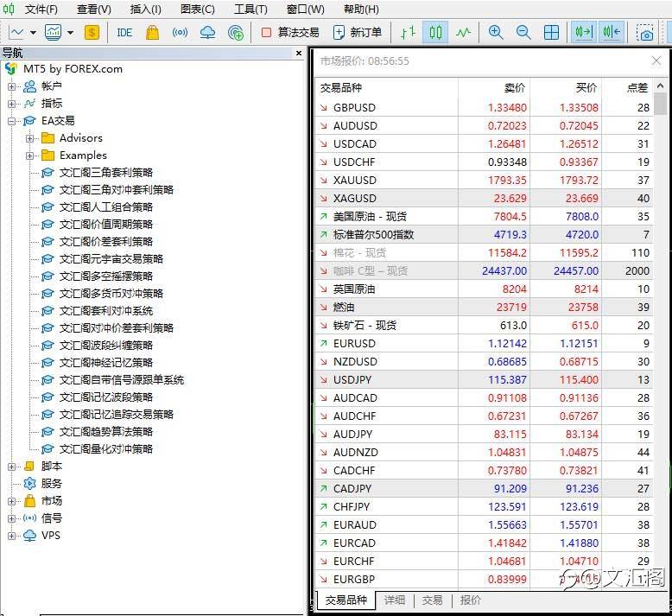This screenshot has height=616, width=672.
Task: Switch chart to bar chart mode
Action: coord(408,32)
